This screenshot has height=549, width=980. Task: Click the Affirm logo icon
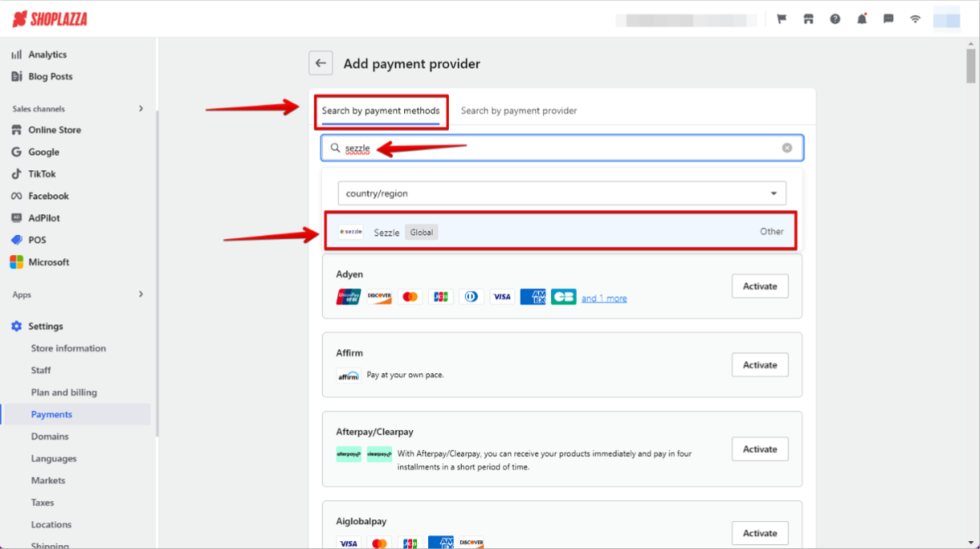[x=348, y=376]
